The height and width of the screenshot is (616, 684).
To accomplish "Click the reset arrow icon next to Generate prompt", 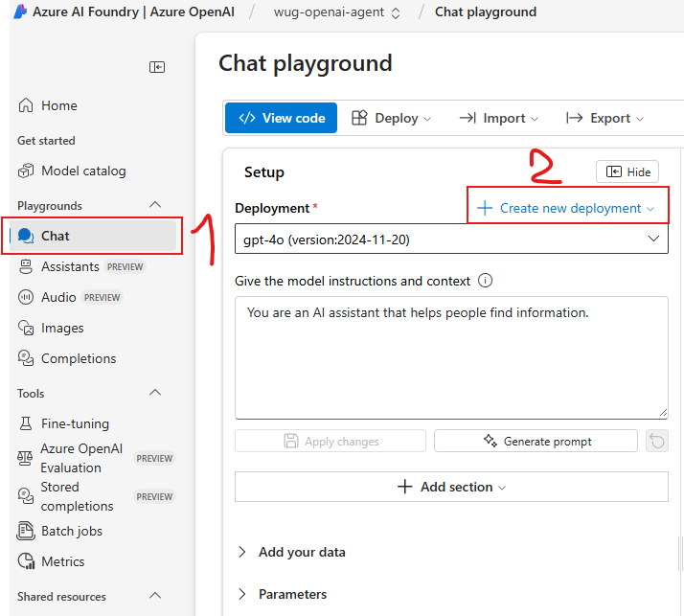I will [657, 442].
